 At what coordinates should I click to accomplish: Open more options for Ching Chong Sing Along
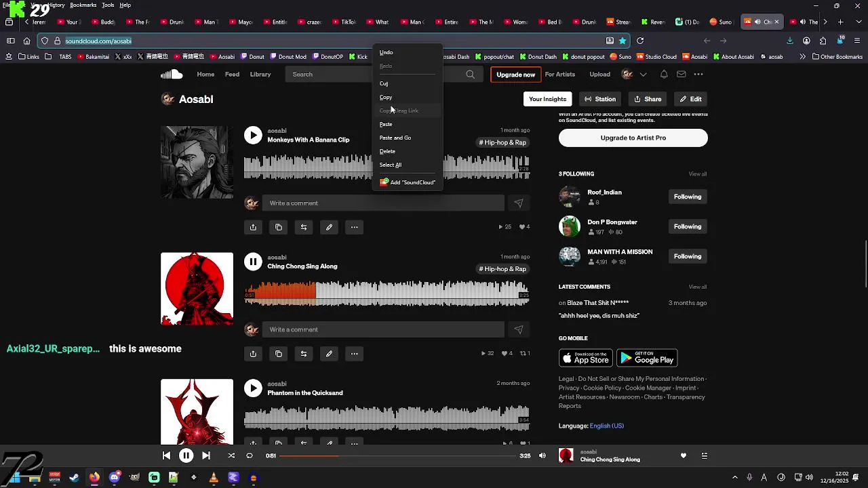pyautogui.click(x=354, y=354)
